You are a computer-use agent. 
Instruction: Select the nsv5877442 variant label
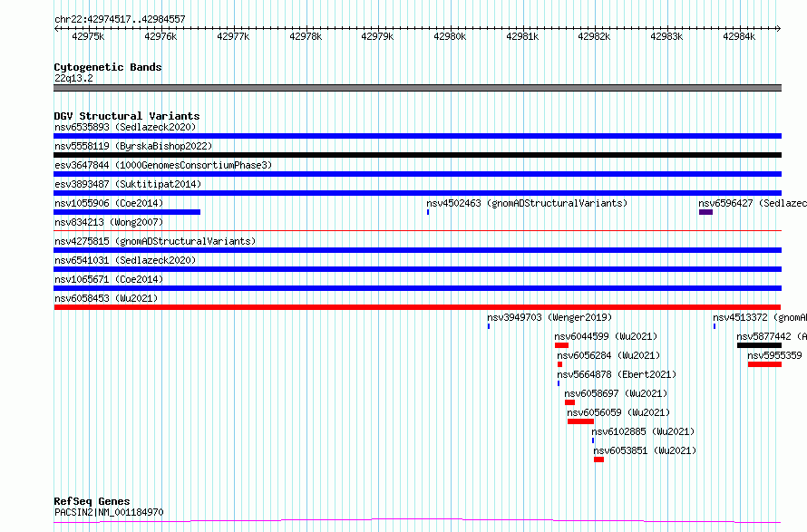[x=772, y=336]
